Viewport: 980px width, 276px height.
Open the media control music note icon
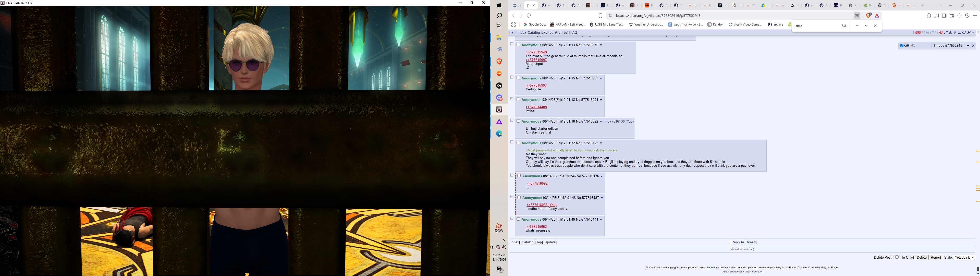point(937,16)
